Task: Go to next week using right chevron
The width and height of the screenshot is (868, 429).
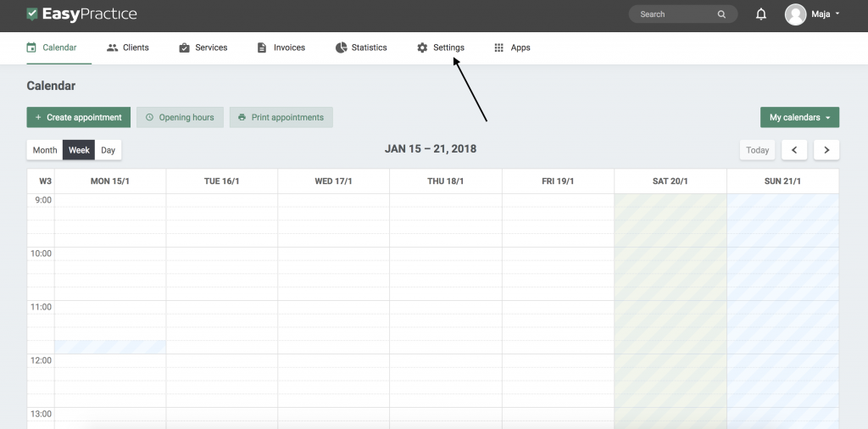Action: pyautogui.click(x=826, y=150)
